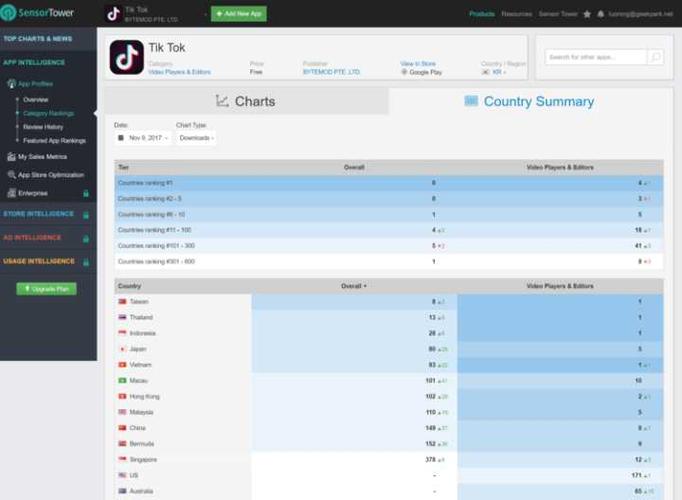This screenshot has height=500, width=682.
Task: Click the Macau flag icon
Action: tap(122, 380)
